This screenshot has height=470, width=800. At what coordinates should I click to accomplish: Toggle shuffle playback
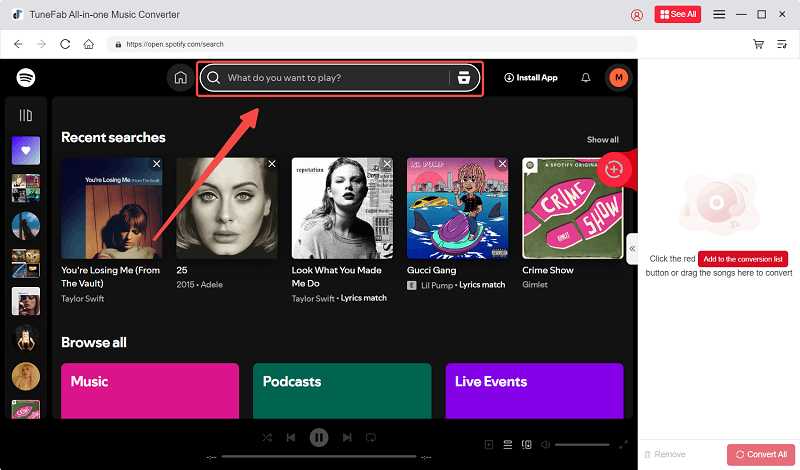tap(267, 437)
